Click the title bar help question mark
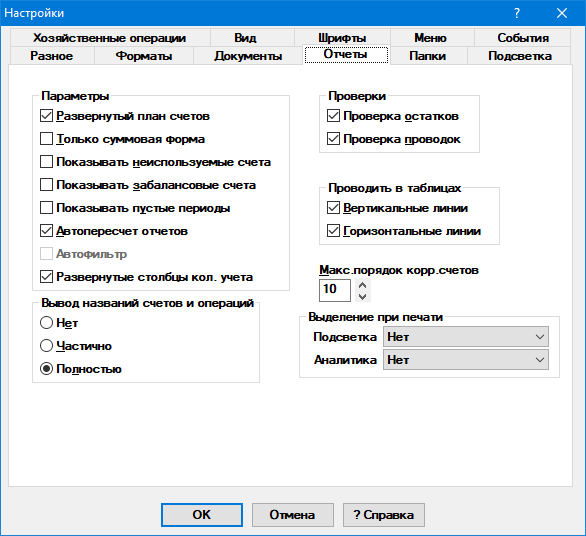 (516, 13)
